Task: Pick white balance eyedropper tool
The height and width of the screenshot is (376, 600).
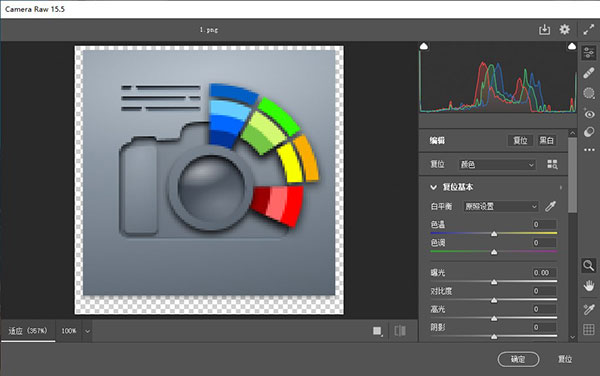Action: pos(550,207)
